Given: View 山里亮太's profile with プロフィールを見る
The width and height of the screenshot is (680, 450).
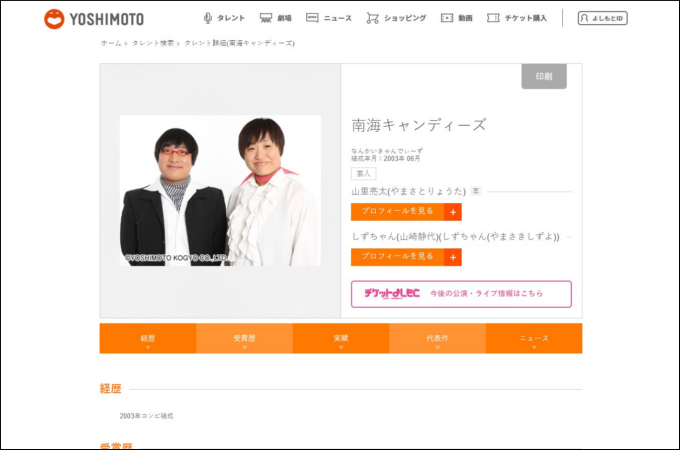Looking at the screenshot, I should (406, 212).
